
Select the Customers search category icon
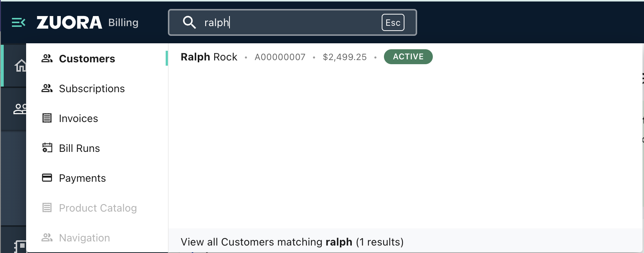click(47, 58)
